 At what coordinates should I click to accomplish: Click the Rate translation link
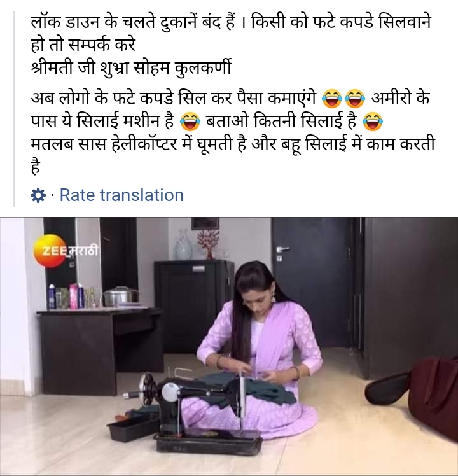[121, 195]
